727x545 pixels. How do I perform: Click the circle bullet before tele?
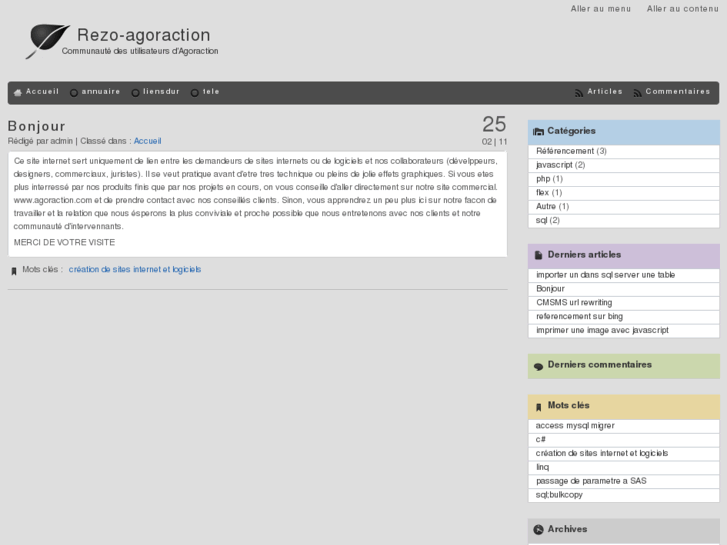click(x=195, y=93)
